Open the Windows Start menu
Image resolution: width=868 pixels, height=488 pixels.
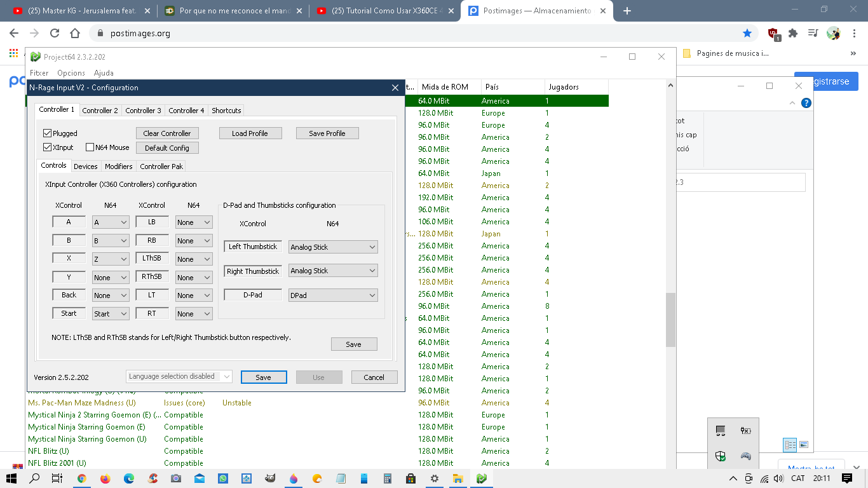point(11,478)
